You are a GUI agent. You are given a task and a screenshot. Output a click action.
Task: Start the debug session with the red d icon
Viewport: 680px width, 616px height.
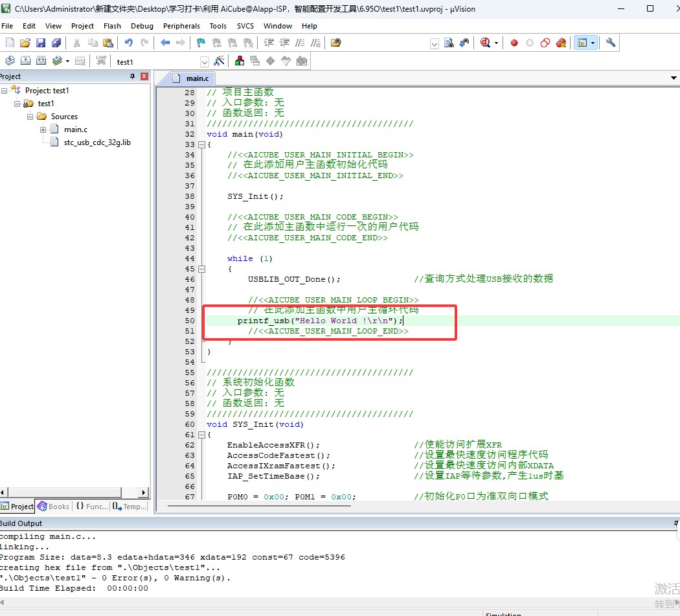(x=485, y=43)
